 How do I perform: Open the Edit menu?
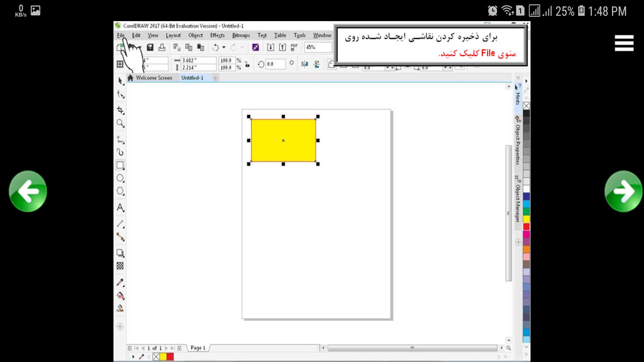click(x=136, y=35)
